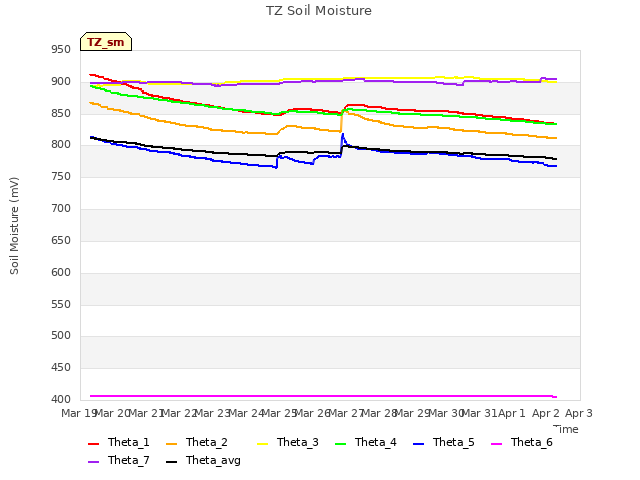Screen dimensions: 640x480
Task: Click the black Theta_avg legend color swatch
Action: (172, 462)
